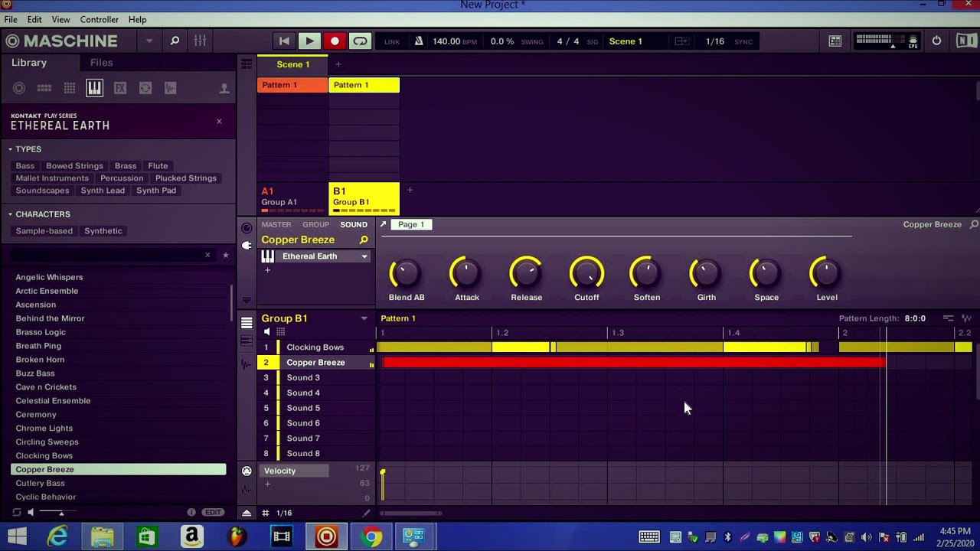
Task: Open the browser search magnifier icon
Action: click(175, 41)
